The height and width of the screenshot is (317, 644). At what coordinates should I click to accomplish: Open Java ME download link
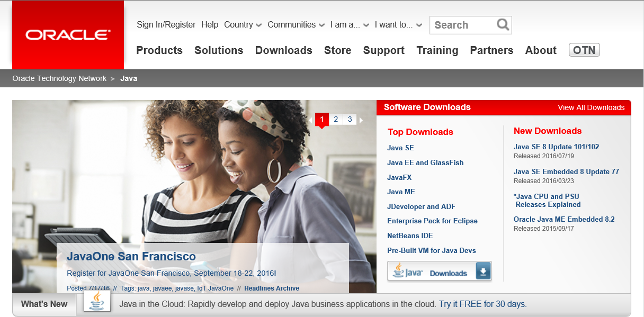pos(401,192)
